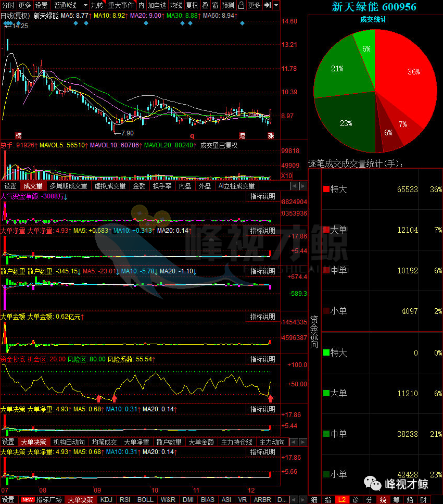Select the 外盘 tab
This screenshot has width=443, height=504.
[x=205, y=186]
